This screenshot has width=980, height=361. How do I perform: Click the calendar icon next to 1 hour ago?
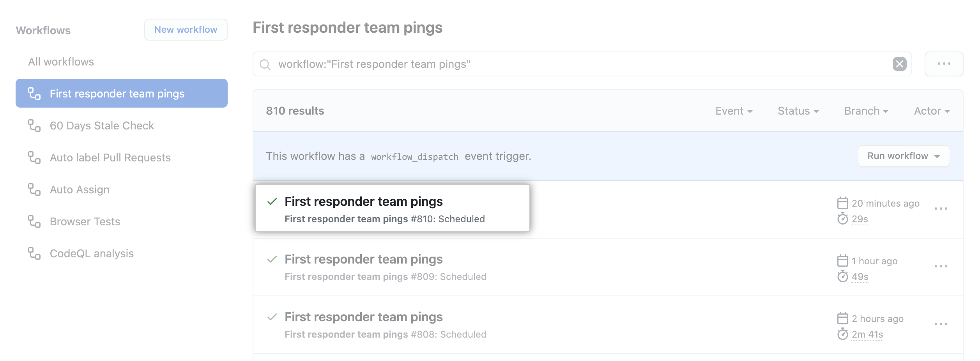click(x=842, y=261)
